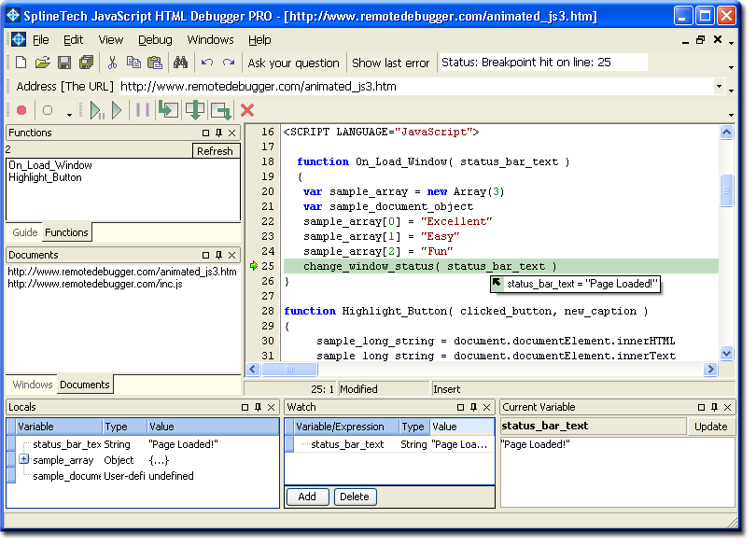The height and width of the screenshot is (546, 756).
Task: Toggle the pin on the Functions panel
Action: click(219, 133)
